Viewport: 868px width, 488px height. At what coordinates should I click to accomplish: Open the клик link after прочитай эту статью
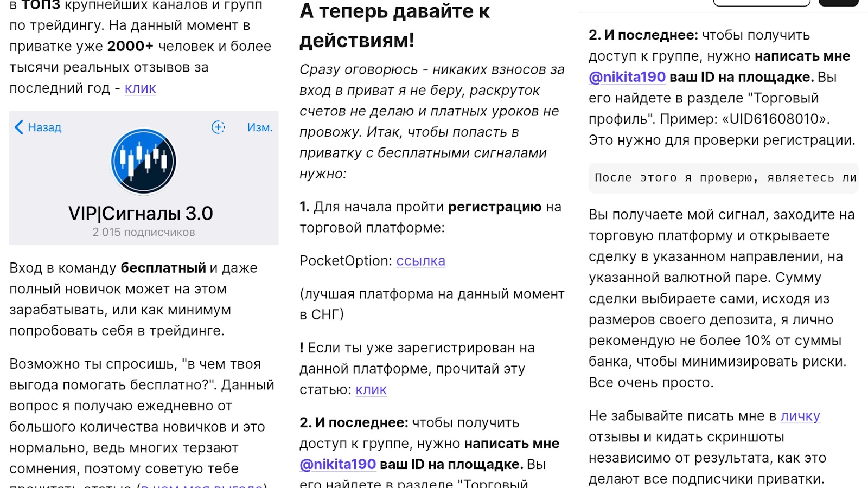coord(371,390)
